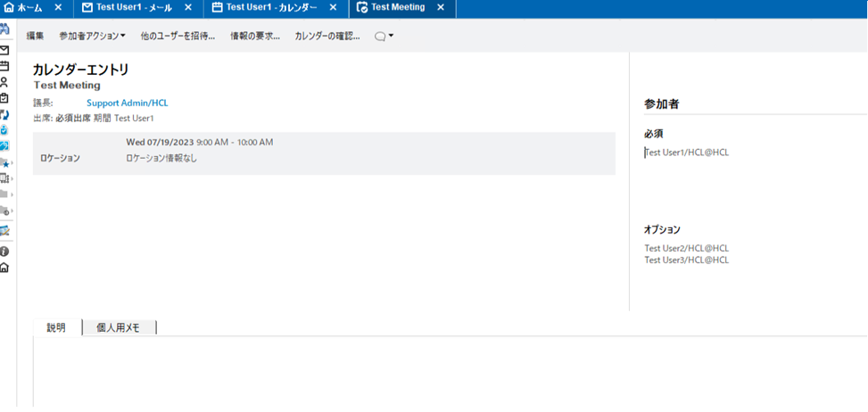The width and height of the screenshot is (868, 412).
Task: Click the 編集 button
Action: pyautogui.click(x=35, y=36)
